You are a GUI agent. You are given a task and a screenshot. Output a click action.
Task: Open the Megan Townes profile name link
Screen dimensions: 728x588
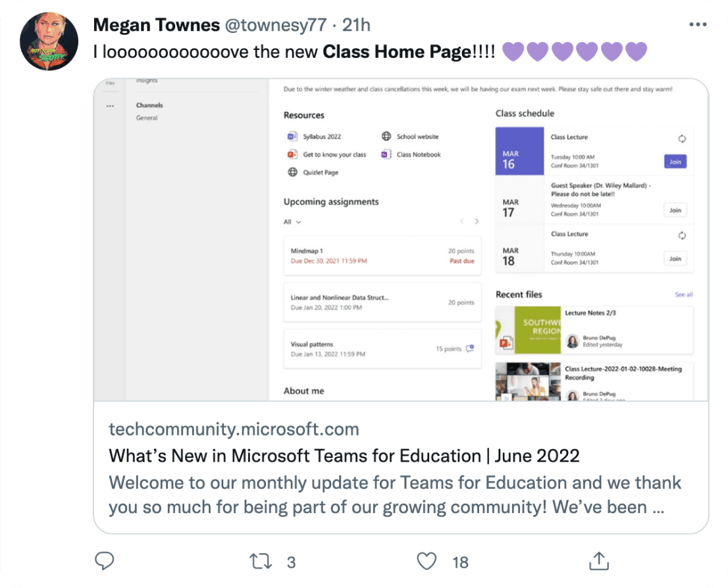click(x=156, y=25)
